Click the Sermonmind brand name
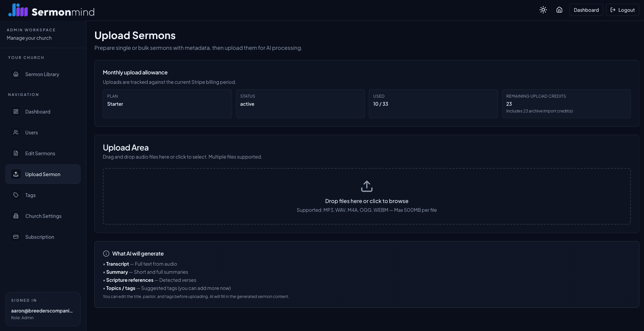Screen dimensions: 644x331 pos(63,12)
